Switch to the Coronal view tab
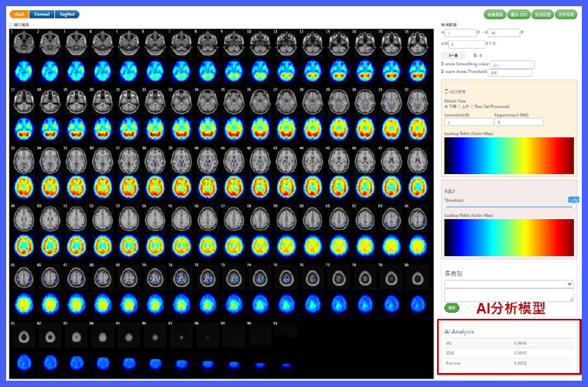This screenshot has height=387, width=588. pyautogui.click(x=43, y=14)
